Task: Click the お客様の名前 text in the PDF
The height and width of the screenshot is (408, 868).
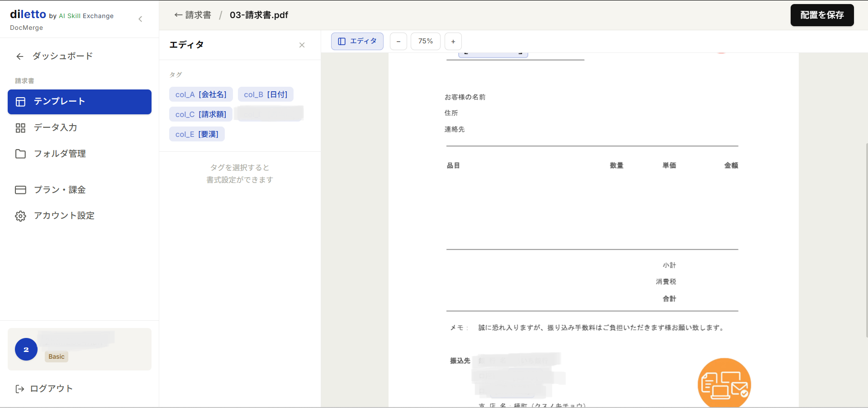Action: pos(465,97)
